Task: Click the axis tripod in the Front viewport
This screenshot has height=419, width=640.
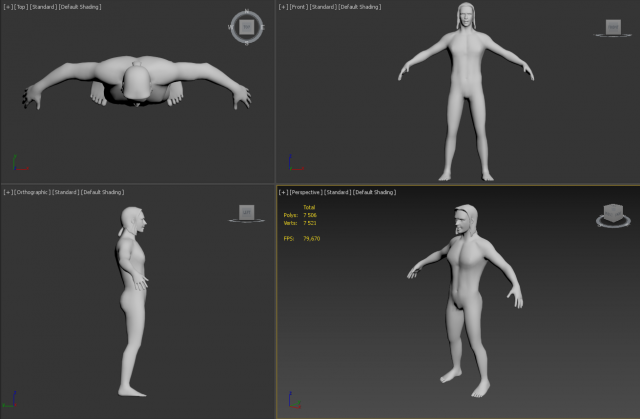Action: pyautogui.click(x=295, y=162)
